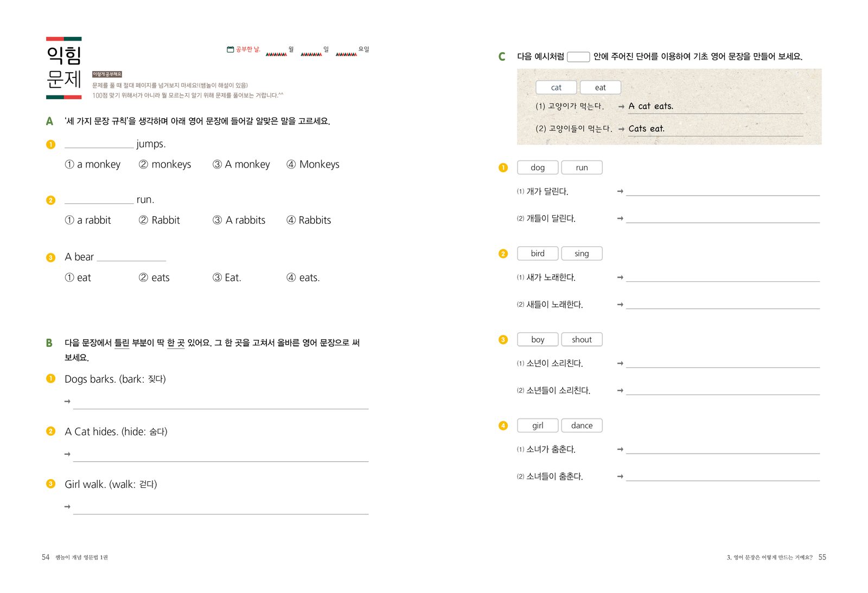Click the example 'cat' word box
Image resolution: width=868 pixels, height=593 pixels.
(556, 87)
